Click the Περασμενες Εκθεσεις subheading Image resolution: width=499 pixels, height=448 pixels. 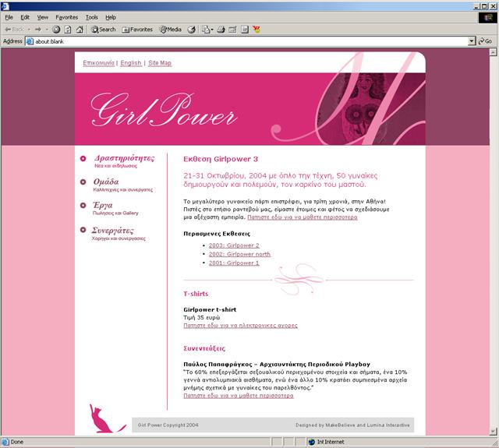(217, 234)
